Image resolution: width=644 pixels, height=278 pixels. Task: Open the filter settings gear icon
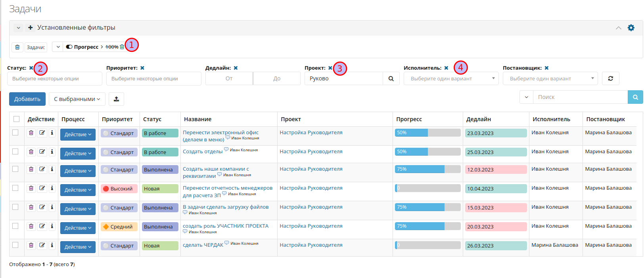[x=631, y=28]
